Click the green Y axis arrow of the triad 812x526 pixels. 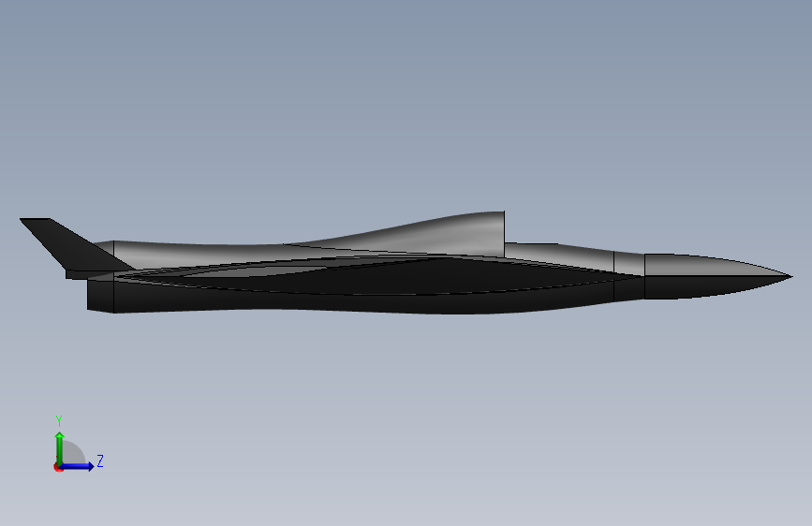(60, 447)
